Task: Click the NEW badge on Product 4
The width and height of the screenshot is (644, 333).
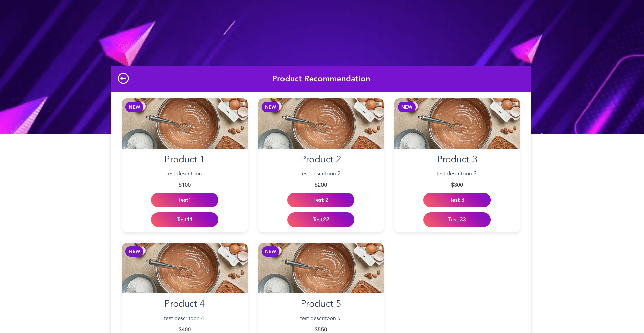Action: (135, 251)
